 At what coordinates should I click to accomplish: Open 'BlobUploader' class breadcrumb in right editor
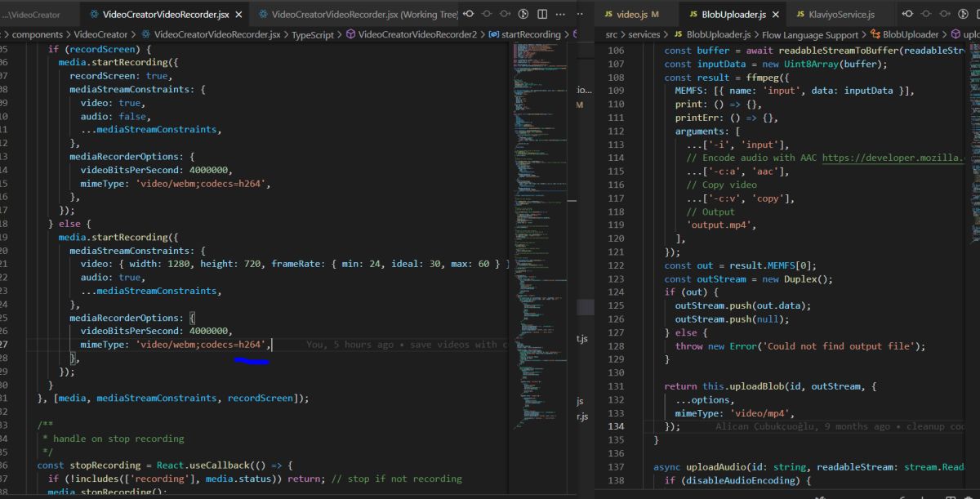[911, 34]
